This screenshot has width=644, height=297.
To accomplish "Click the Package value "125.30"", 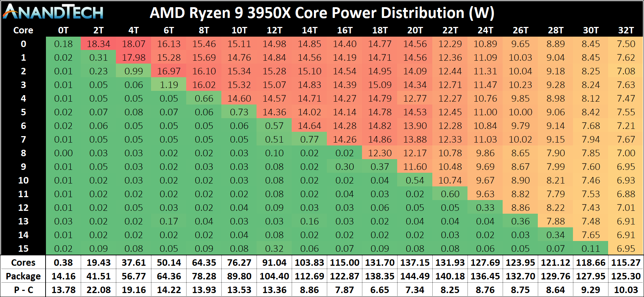I will (626, 276).
